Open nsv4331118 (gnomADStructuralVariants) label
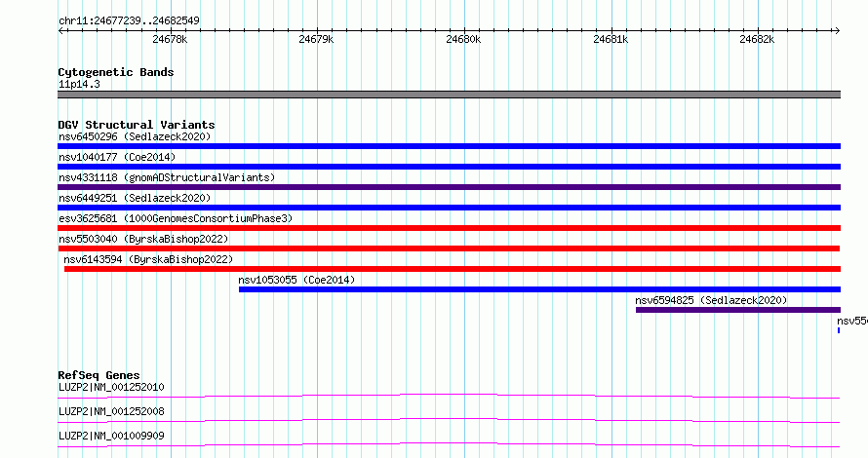Screen dimensions: 868x458 [x=167, y=177]
